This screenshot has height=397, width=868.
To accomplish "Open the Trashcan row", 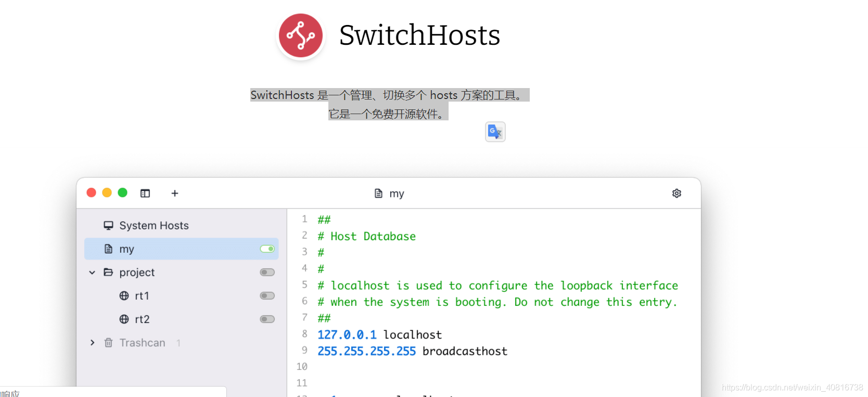I will click(182, 343).
